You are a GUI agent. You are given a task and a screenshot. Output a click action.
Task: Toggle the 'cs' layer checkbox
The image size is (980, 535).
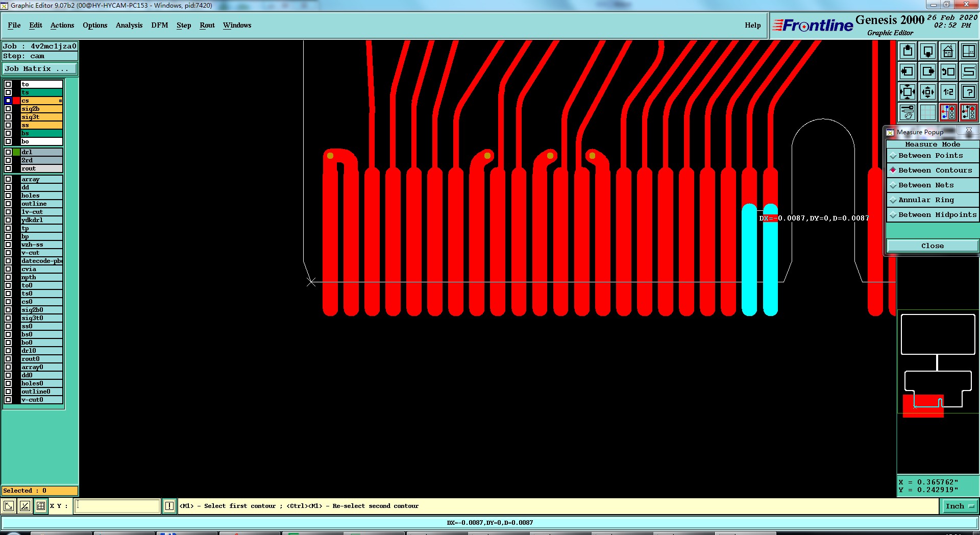coord(8,101)
